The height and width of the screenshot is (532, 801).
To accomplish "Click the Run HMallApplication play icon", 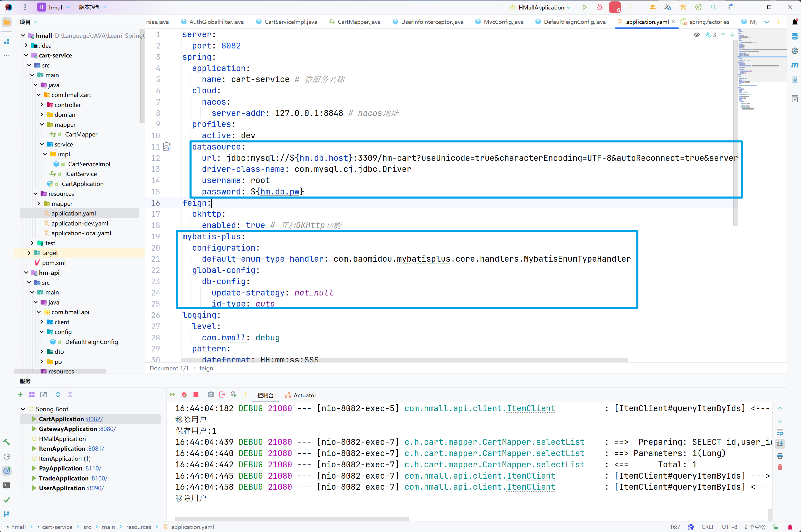I will pyautogui.click(x=584, y=7).
